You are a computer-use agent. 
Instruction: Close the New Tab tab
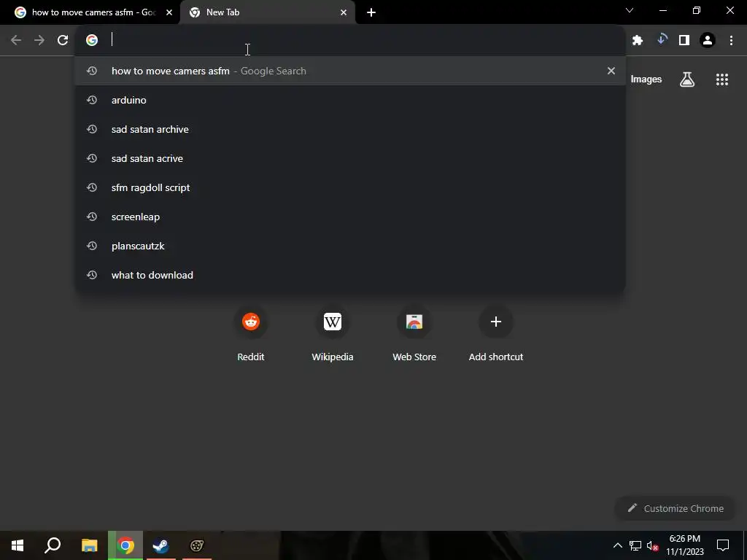344,13
